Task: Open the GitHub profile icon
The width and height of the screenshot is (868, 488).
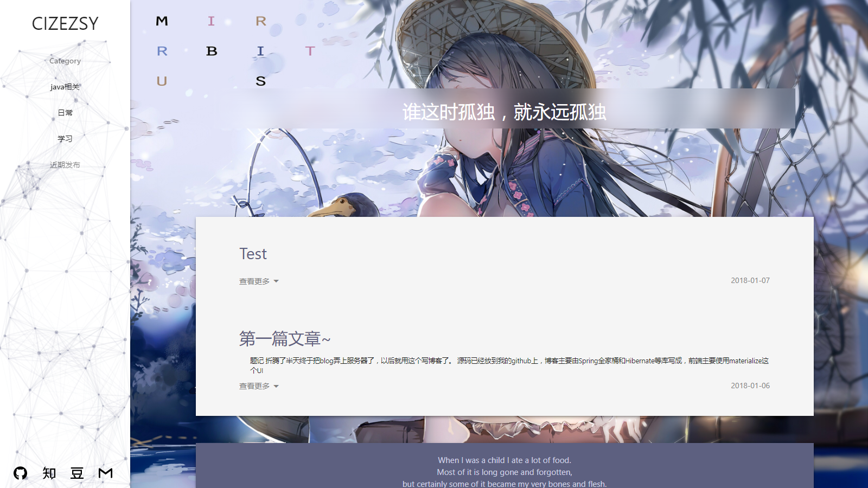Action: pyautogui.click(x=20, y=473)
